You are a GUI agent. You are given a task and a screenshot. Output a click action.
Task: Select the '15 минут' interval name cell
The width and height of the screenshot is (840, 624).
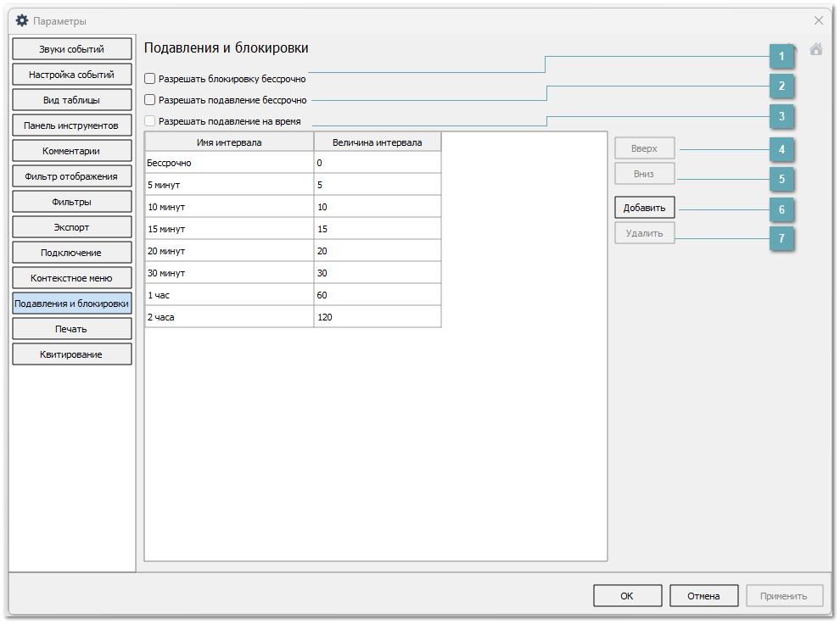(229, 229)
